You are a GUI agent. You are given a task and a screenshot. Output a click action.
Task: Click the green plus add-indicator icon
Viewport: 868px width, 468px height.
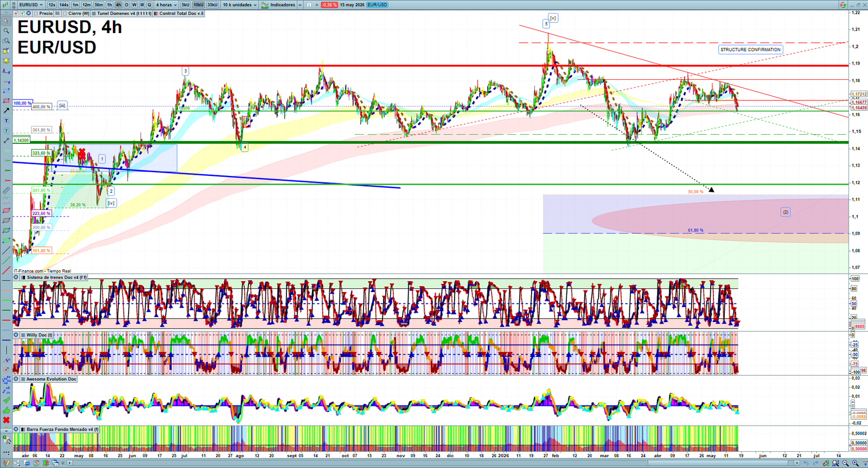click(22, 14)
